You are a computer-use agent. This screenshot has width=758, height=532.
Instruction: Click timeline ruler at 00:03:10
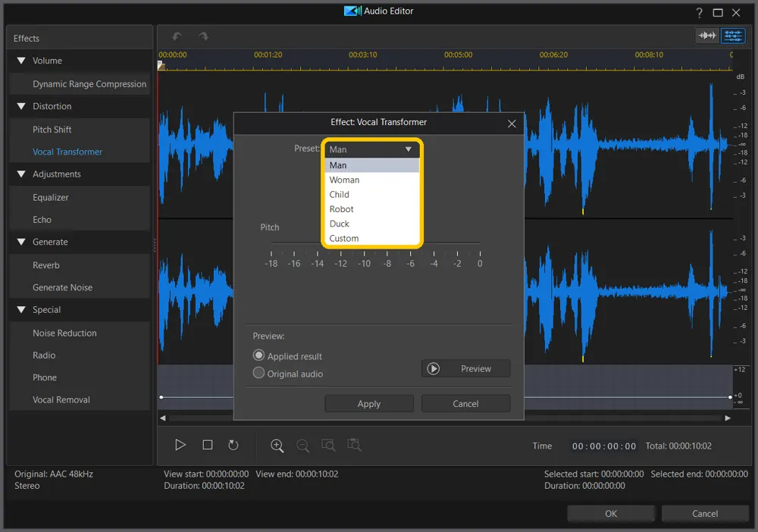(362, 55)
